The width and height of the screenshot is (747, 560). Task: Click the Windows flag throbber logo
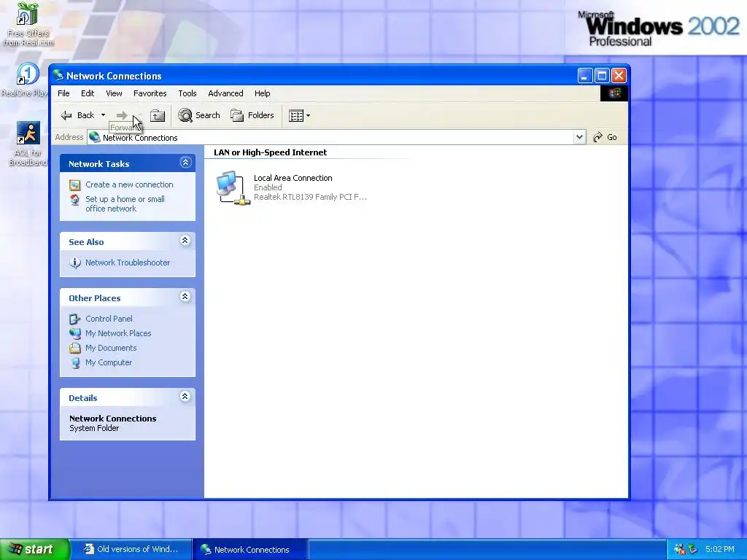click(x=614, y=93)
